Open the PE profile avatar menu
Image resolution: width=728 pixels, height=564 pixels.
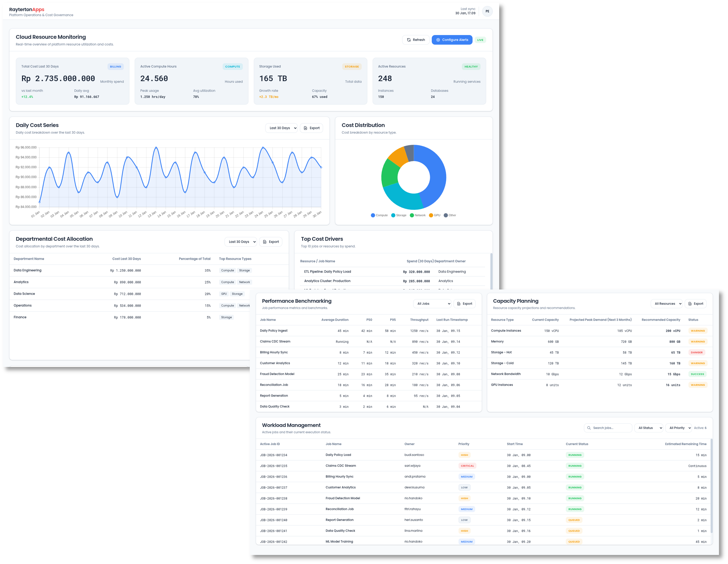tap(487, 11)
